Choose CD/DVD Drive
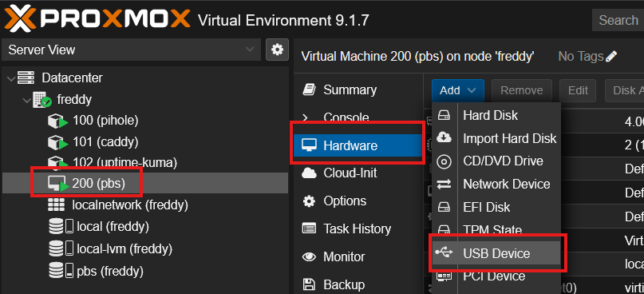The width and height of the screenshot is (644, 294). click(x=496, y=161)
